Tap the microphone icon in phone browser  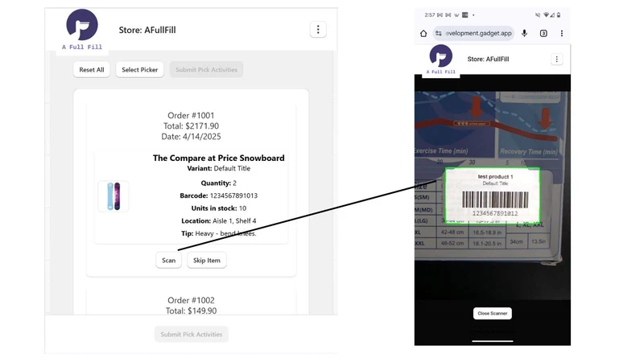(x=525, y=33)
